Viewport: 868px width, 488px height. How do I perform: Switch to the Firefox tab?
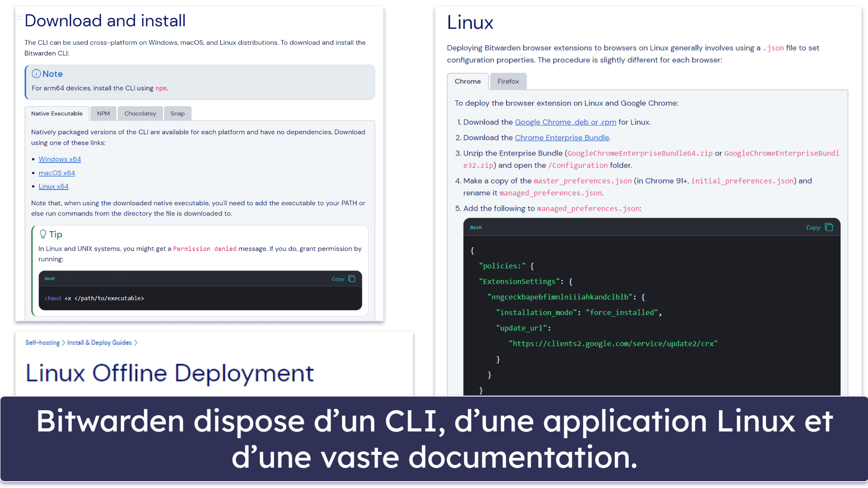click(x=508, y=81)
